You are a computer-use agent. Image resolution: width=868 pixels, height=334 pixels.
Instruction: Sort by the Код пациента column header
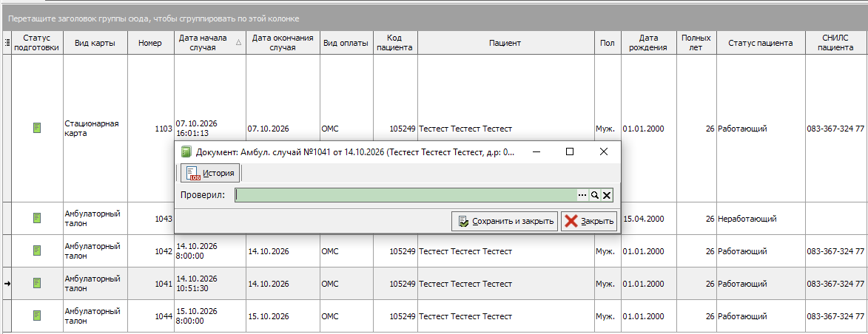click(x=395, y=43)
